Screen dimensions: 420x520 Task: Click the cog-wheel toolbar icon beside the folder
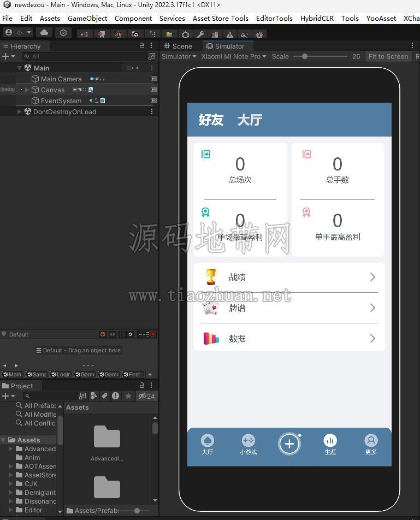(x=185, y=34)
